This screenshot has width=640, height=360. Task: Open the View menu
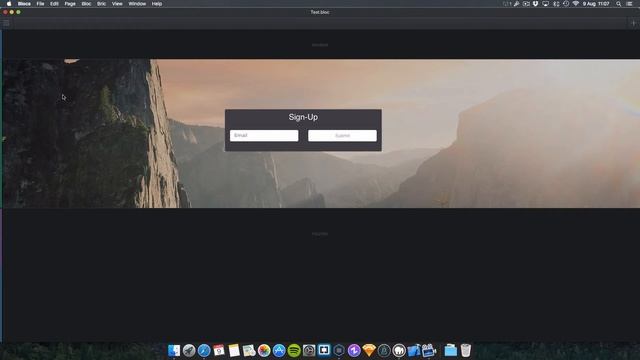coord(117,4)
